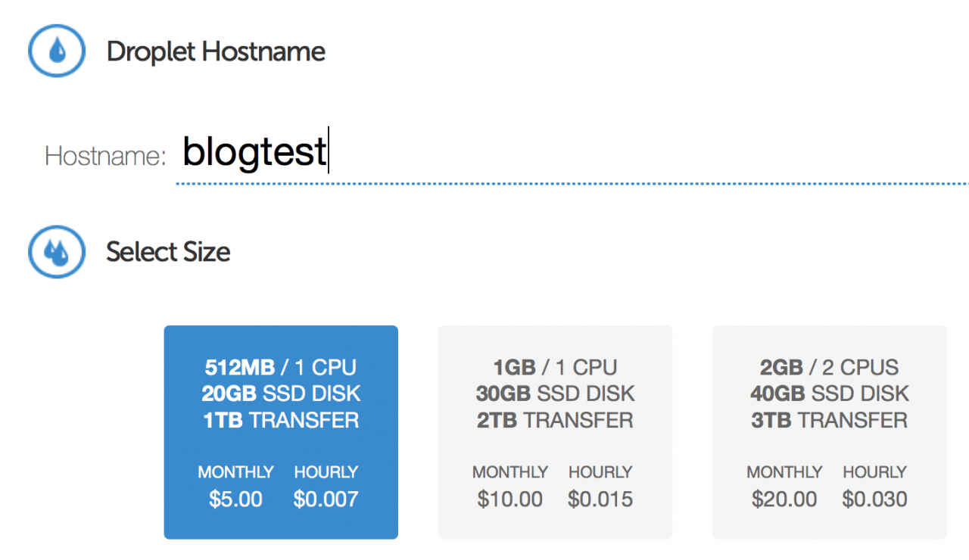Viewport: 969px width, 560px height.
Task: Click the 40GB SSD DISK text
Action: (829, 394)
